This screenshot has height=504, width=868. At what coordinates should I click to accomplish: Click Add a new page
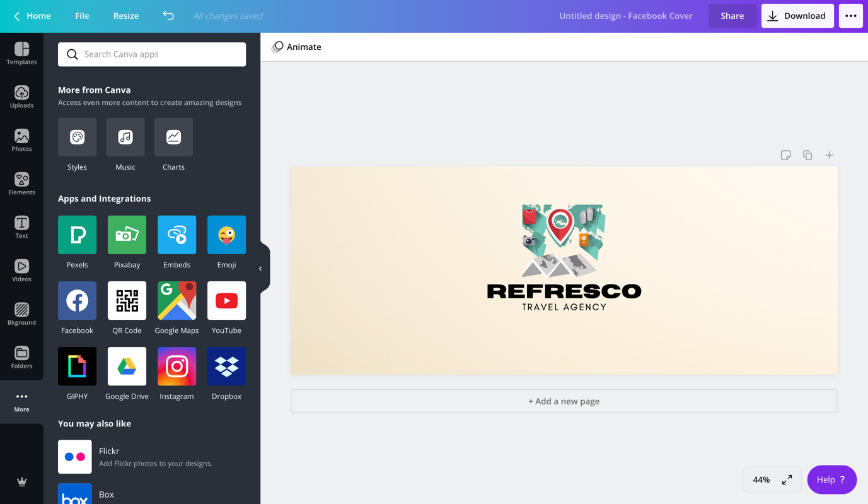[564, 401]
